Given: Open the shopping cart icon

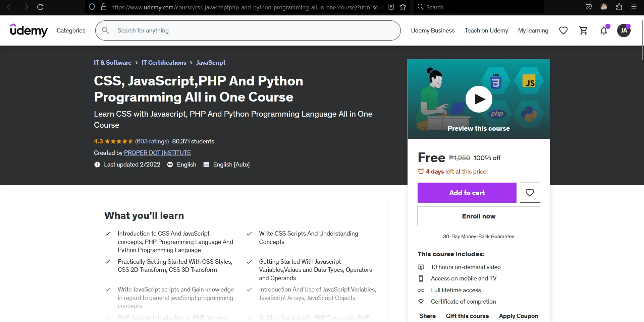Looking at the screenshot, I should (584, 30).
